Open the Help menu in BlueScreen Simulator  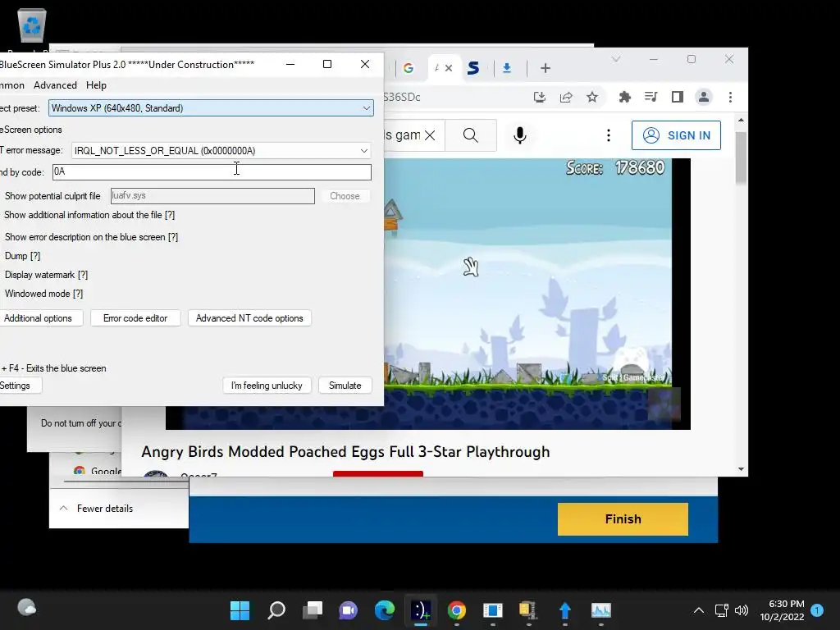tap(97, 85)
